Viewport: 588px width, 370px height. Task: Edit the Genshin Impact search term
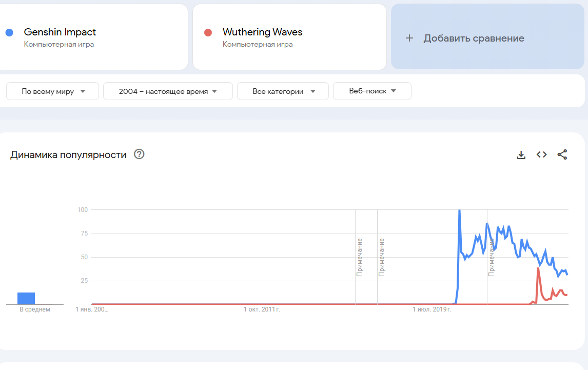[x=60, y=32]
